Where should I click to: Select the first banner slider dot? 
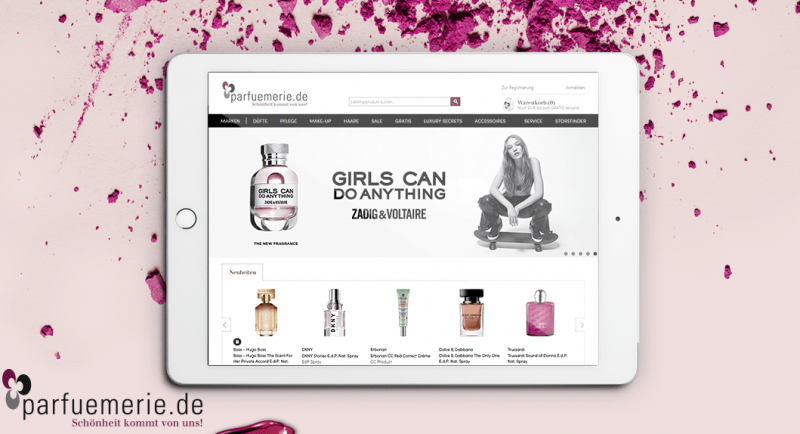coord(566,253)
